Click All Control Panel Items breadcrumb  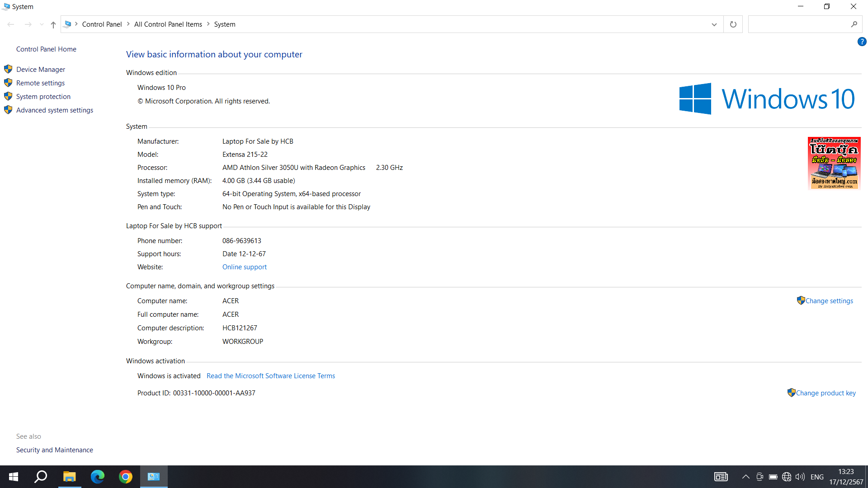click(x=168, y=24)
